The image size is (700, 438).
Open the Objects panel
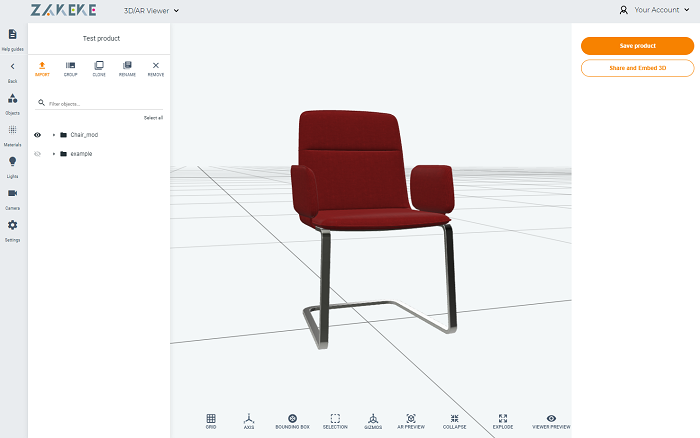[12, 98]
